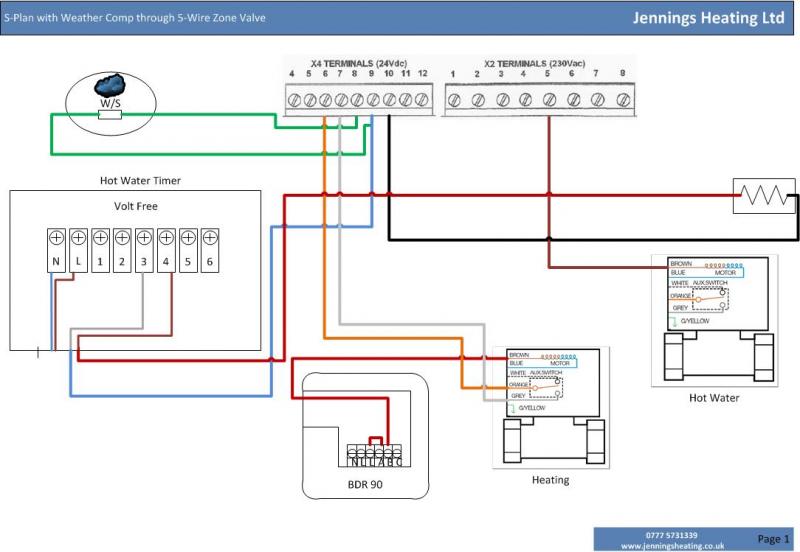Click X2 terminal number 8 screw
The height and width of the screenshot is (552, 800).
click(622, 100)
